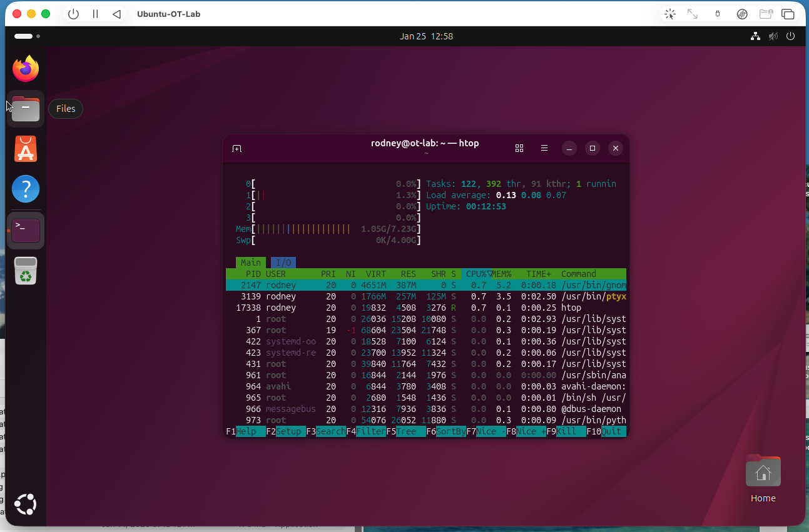
Task: Select the htop process row PID 17338
Action: point(375,308)
